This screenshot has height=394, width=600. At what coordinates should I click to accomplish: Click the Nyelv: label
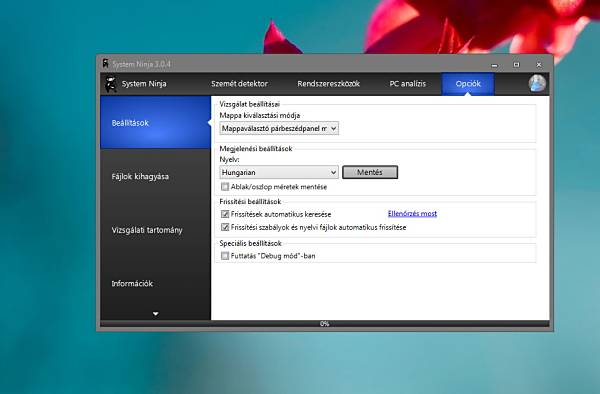[x=229, y=160]
